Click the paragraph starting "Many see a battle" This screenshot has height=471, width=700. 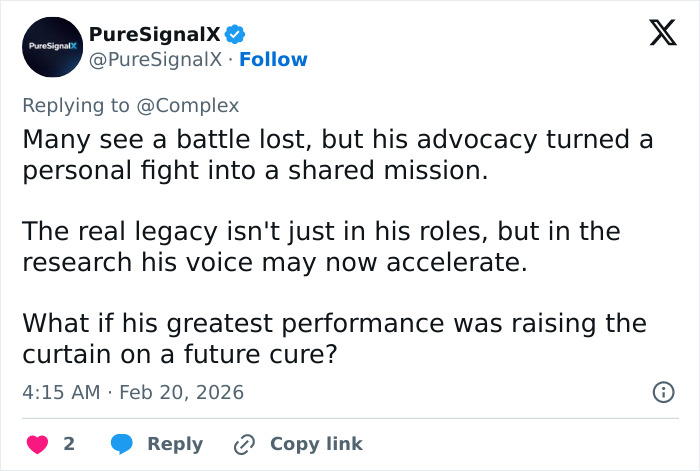tap(337, 154)
